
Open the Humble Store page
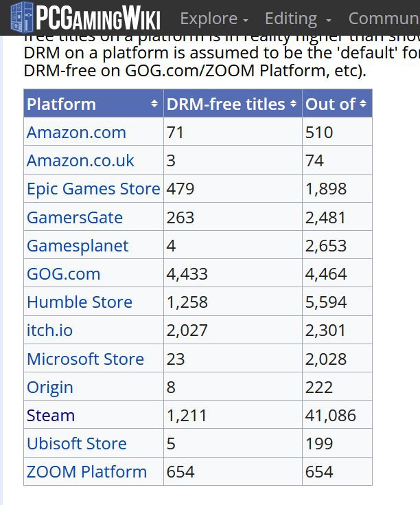click(x=80, y=302)
